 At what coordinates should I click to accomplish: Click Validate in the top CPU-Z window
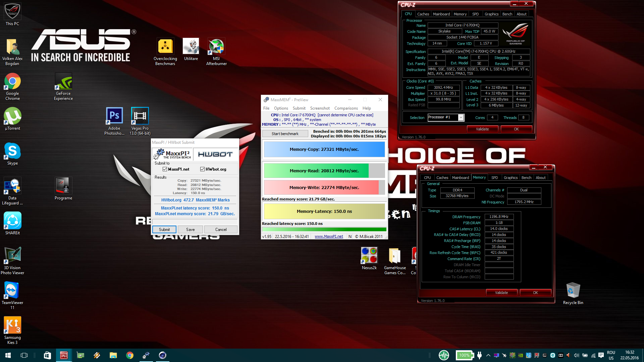pos(482,129)
